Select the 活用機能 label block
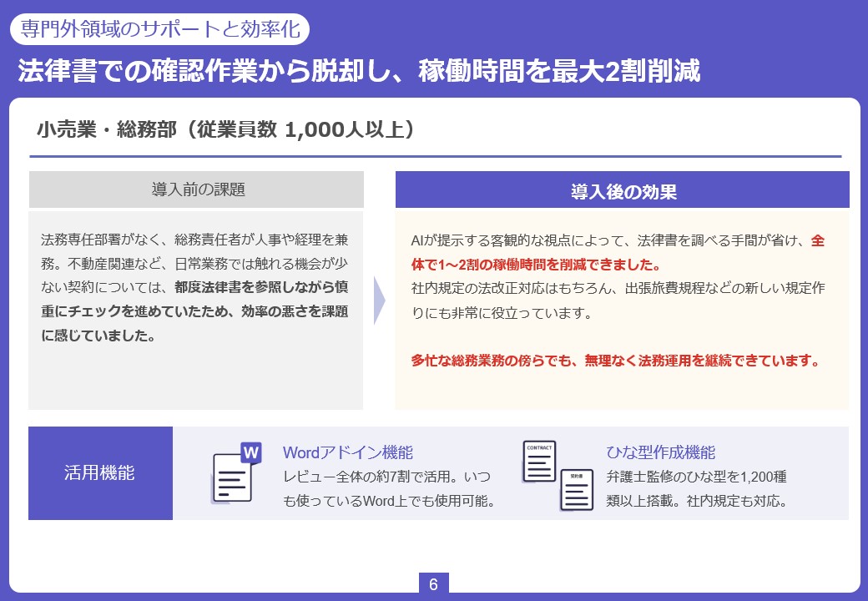The width and height of the screenshot is (868, 601). (100, 473)
